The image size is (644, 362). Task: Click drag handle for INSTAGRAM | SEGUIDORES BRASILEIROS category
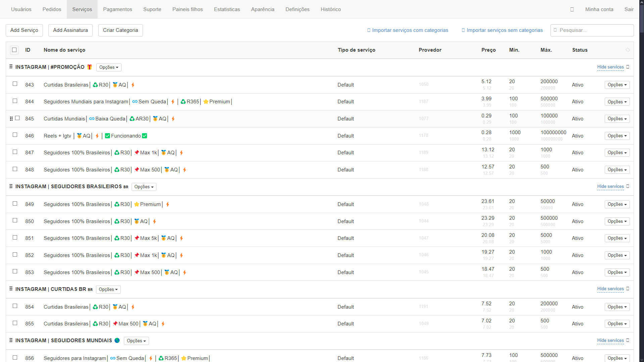(x=11, y=186)
